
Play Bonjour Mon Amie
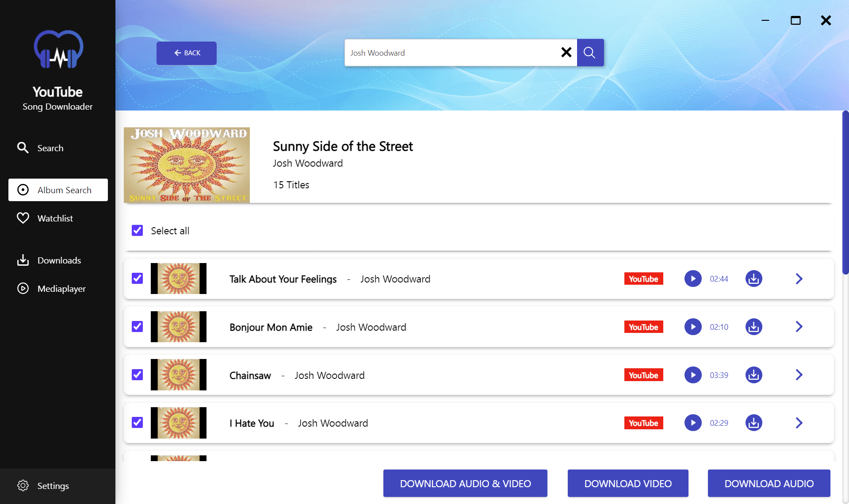click(693, 327)
